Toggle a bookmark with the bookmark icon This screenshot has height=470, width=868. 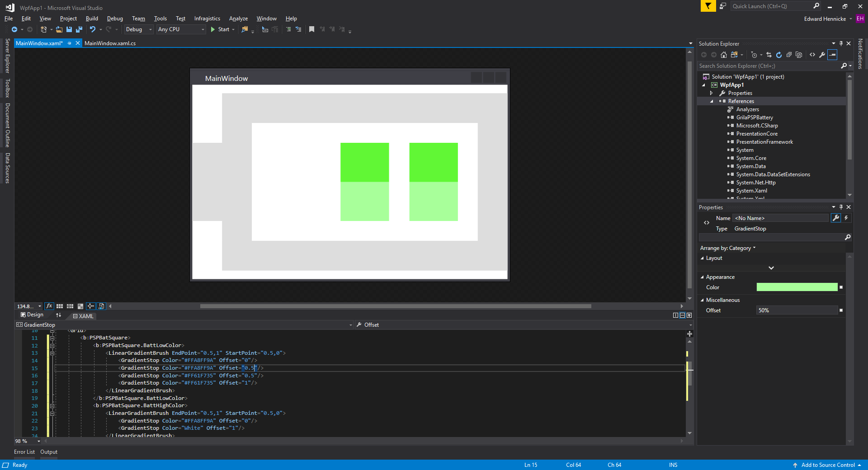311,29
